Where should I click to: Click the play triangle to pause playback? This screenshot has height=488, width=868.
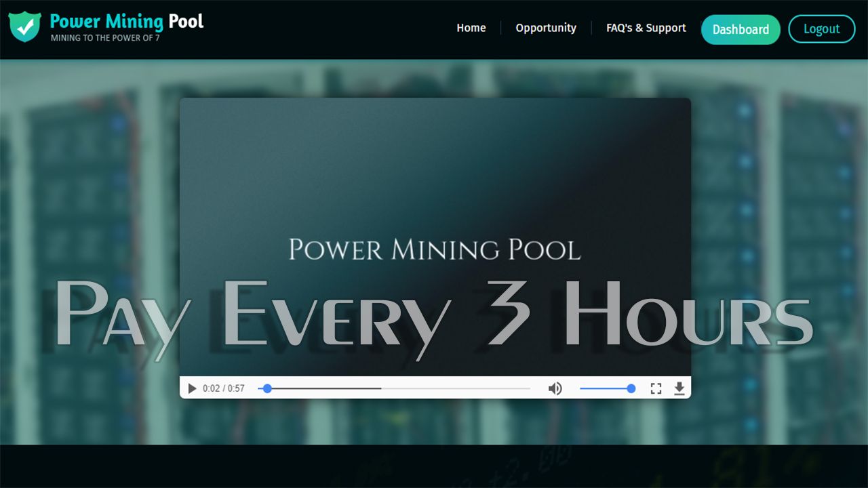pyautogui.click(x=192, y=388)
